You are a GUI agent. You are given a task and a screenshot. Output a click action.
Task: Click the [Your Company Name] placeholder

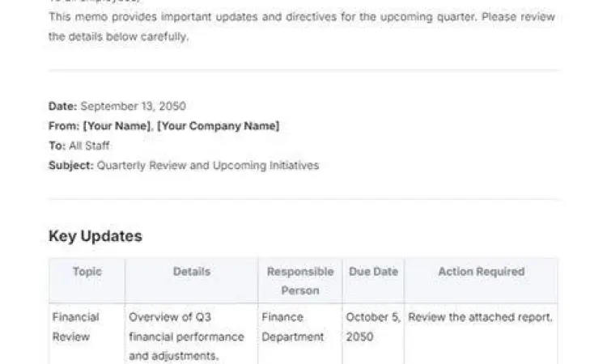[218, 126]
